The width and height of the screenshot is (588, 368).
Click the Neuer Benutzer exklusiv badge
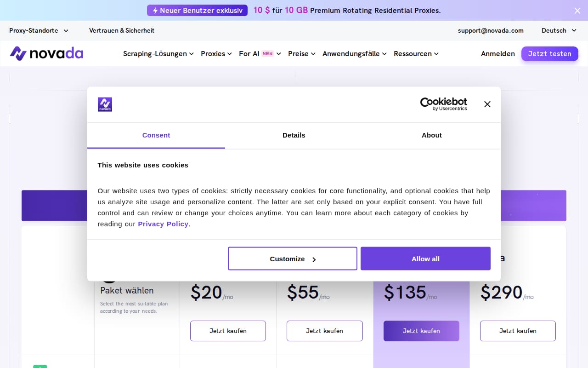[x=197, y=10]
